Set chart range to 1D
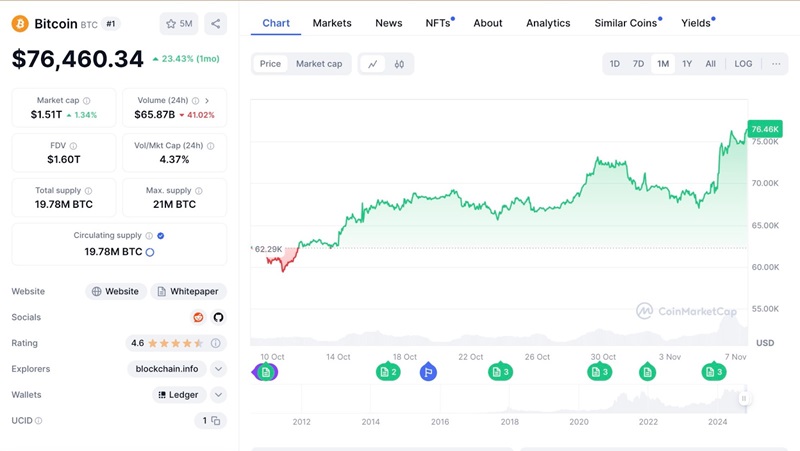 pos(615,64)
